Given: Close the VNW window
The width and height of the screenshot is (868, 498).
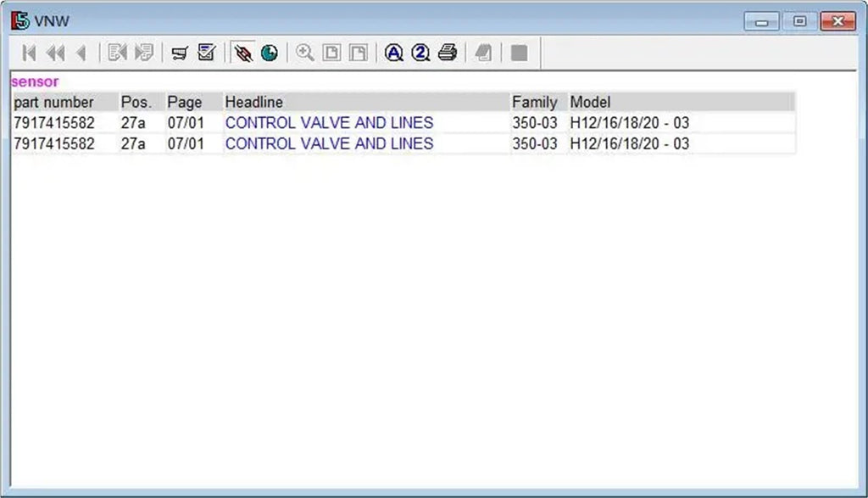Looking at the screenshot, I should pos(838,21).
